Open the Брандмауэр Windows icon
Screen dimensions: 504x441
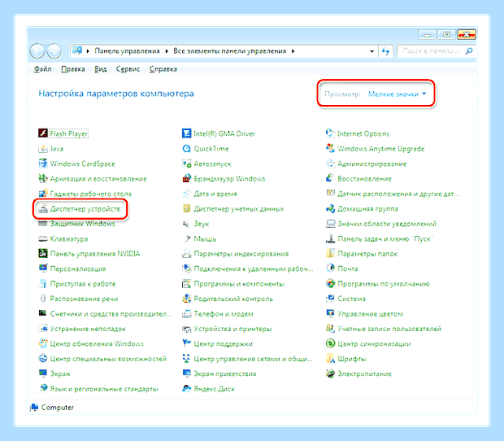click(186, 178)
